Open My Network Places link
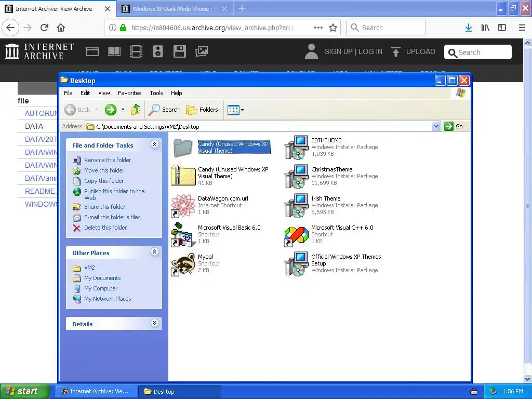Image resolution: width=532 pixels, height=399 pixels. click(x=108, y=299)
